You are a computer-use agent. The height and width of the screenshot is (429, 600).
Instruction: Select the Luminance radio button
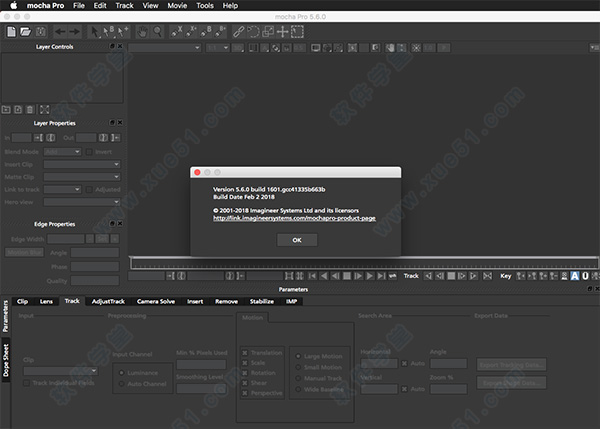122,373
